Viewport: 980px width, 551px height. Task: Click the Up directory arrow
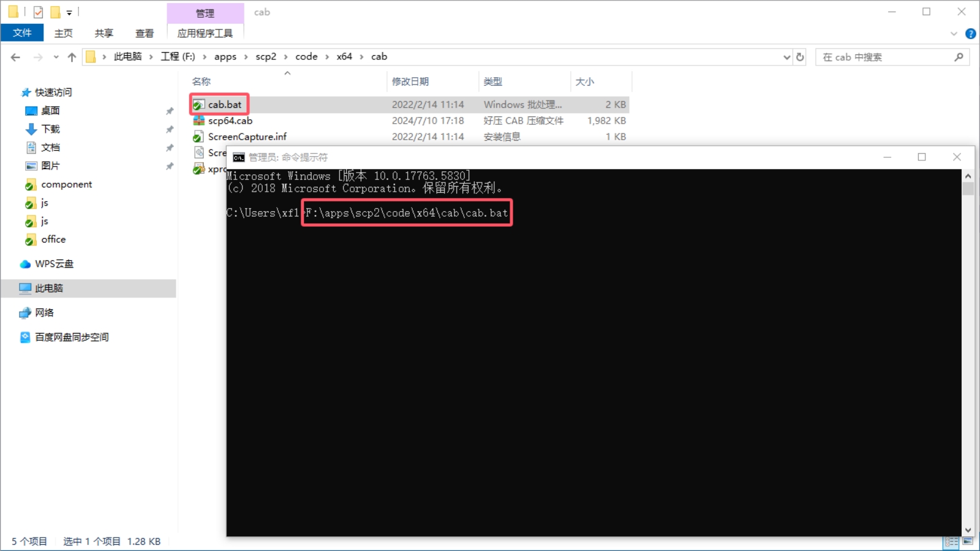point(72,57)
